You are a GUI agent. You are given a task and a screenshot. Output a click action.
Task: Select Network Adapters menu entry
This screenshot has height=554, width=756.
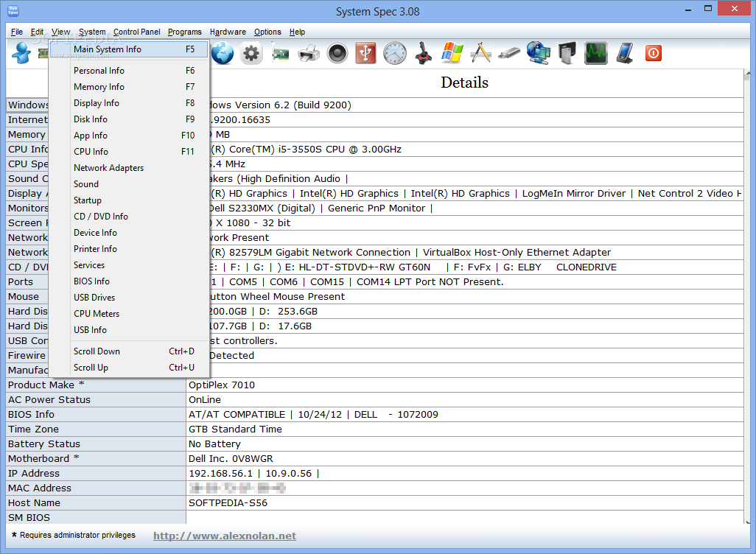point(129,168)
